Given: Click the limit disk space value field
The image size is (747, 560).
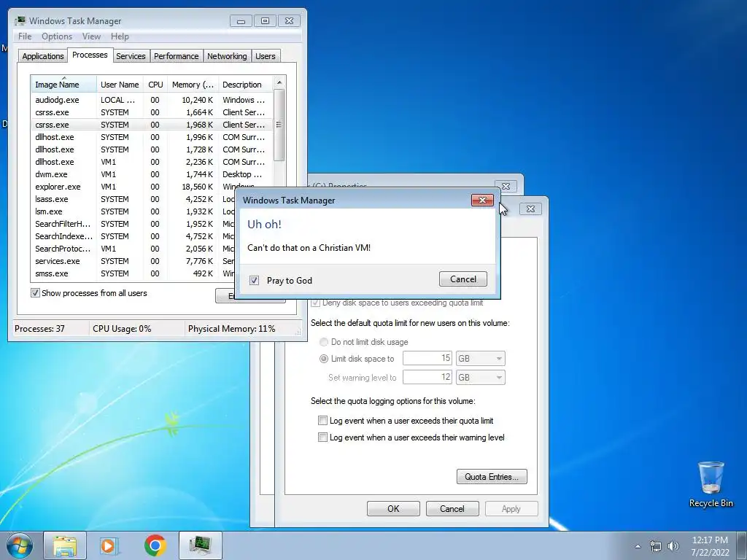Looking at the screenshot, I should [427, 359].
